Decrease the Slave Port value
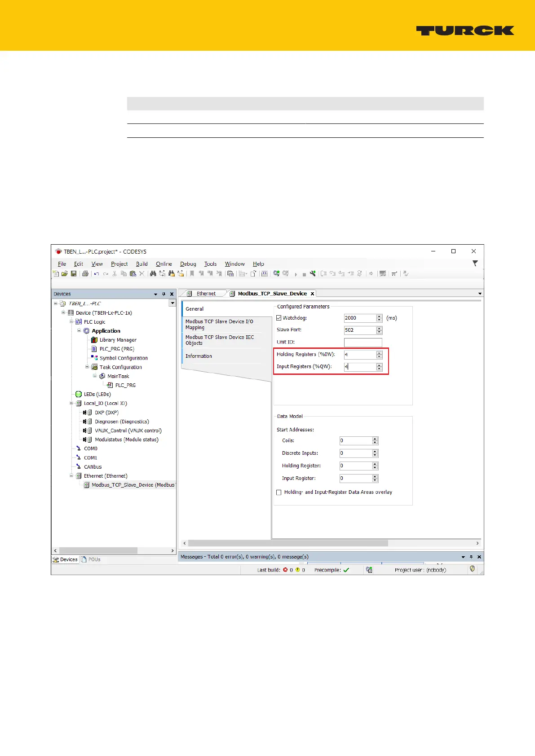The width and height of the screenshot is (535, 756). click(380, 332)
